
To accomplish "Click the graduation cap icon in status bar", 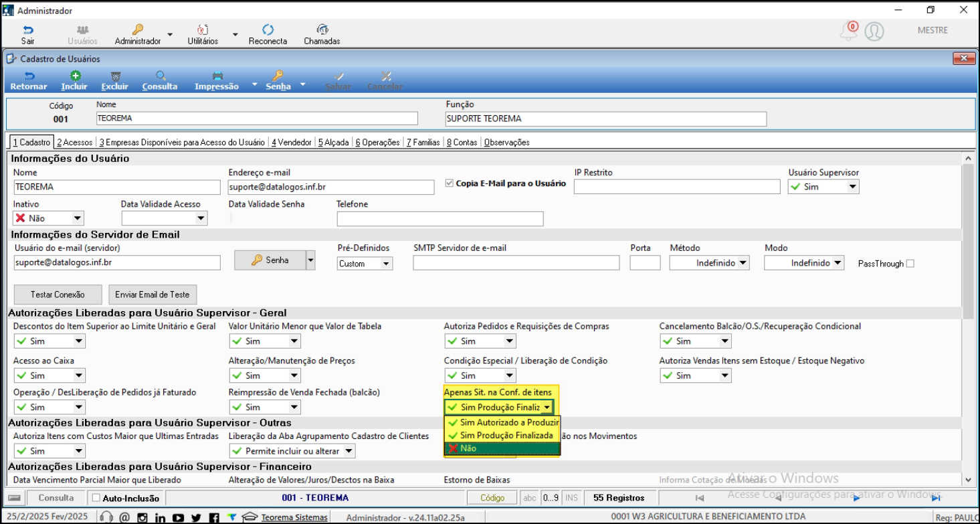I will [250, 517].
